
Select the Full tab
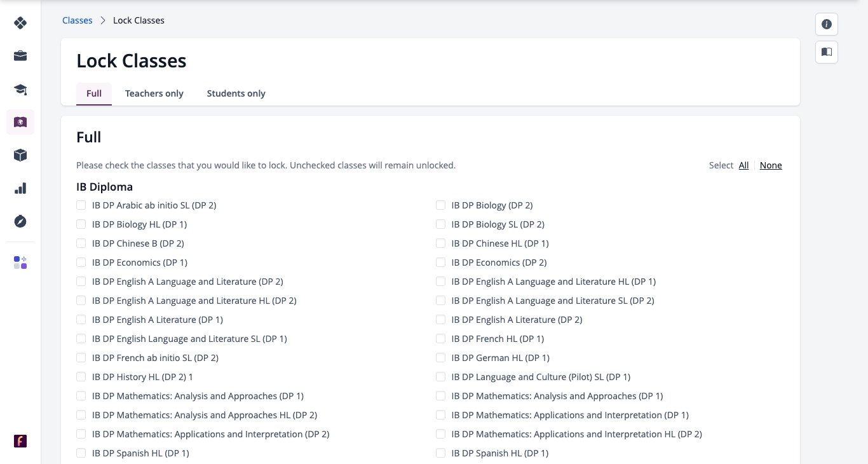pyautogui.click(x=94, y=93)
